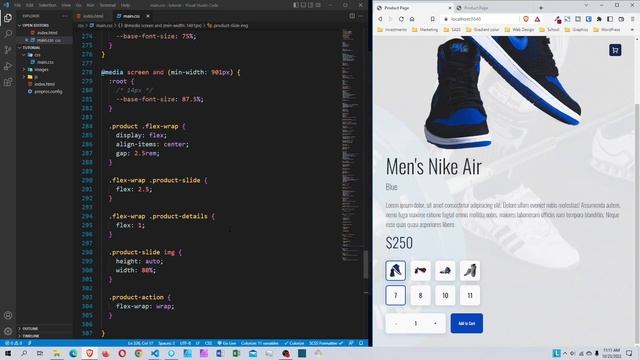Click the shopping cart icon on product page

[x=615, y=50]
